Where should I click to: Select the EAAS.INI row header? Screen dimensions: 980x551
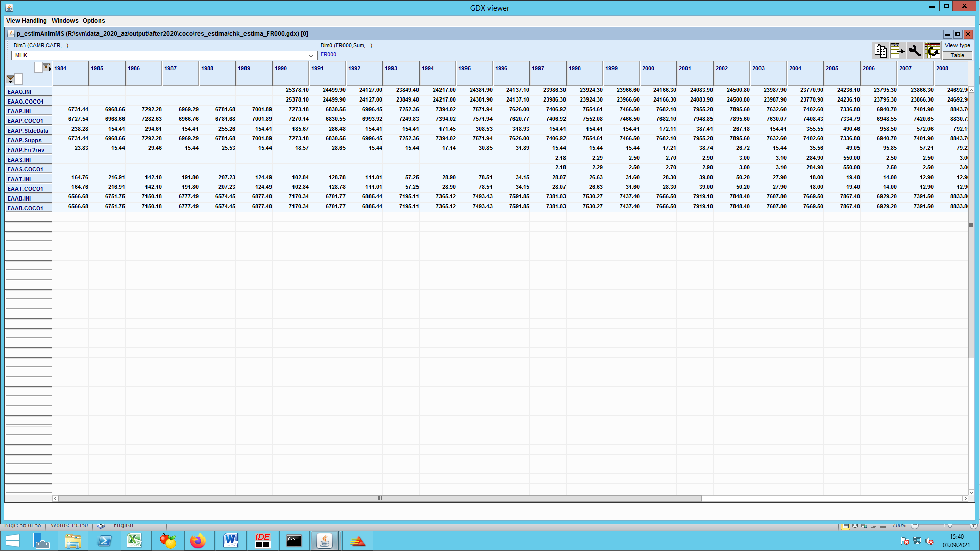(29, 160)
